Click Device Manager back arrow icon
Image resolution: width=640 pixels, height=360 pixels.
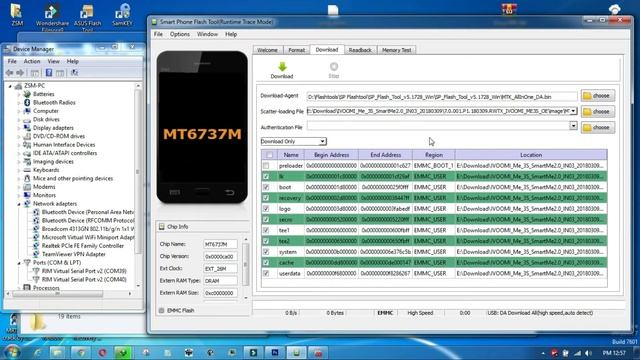point(9,73)
